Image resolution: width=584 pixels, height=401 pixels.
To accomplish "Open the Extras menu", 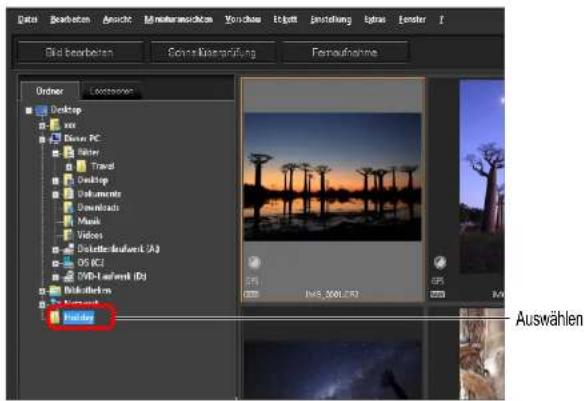I will coord(375,19).
